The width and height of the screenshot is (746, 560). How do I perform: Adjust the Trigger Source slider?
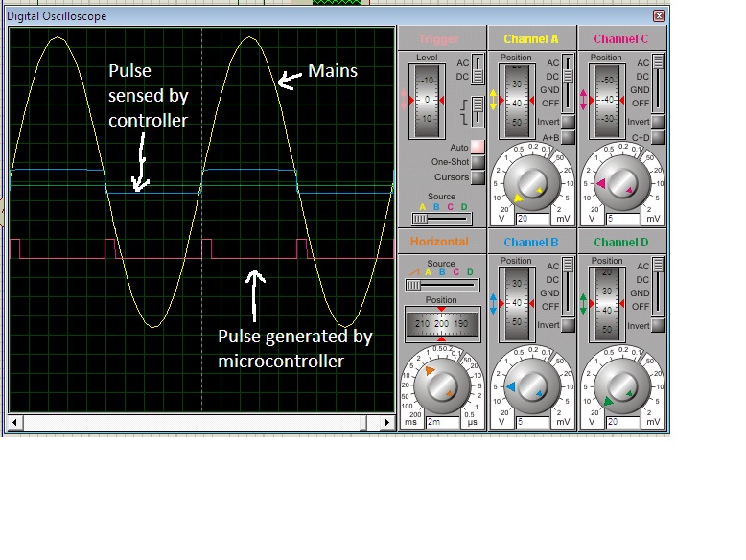442,219
